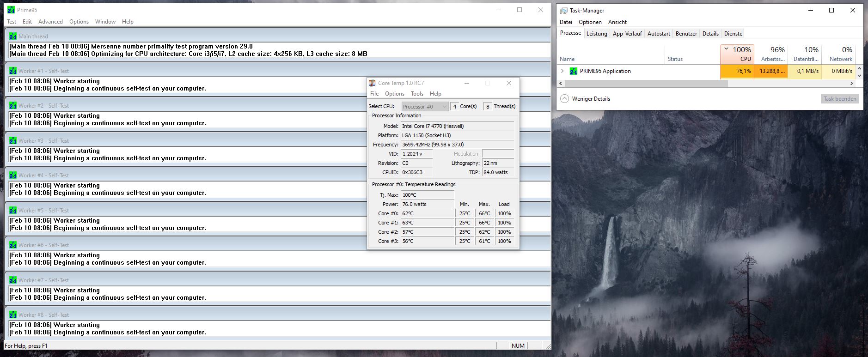
Task: Open the Optionen menu in Task-Manager
Action: 590,22
